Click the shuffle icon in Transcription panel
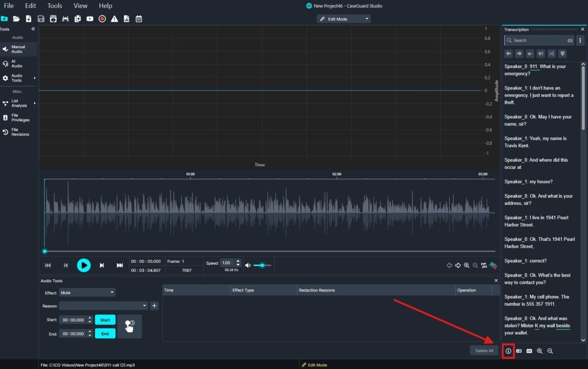The height and width of the screenshot is (369, 588). tap(552, 54)
